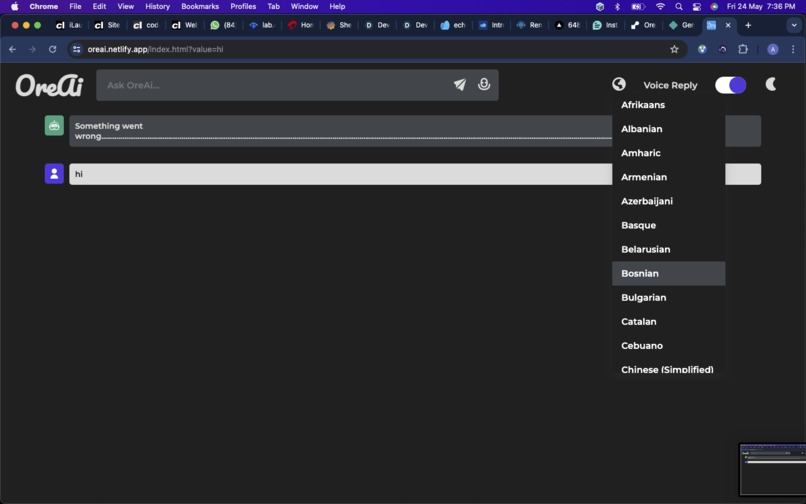Click the Something went wrong message
806x504 pixels.
tap(415, 131)
